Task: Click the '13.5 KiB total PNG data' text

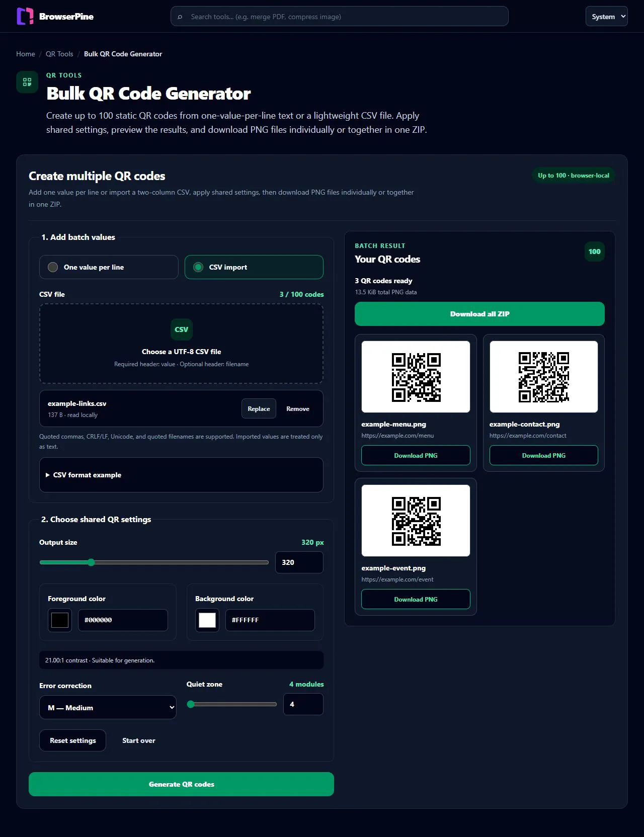Action: tap(386, 292)
